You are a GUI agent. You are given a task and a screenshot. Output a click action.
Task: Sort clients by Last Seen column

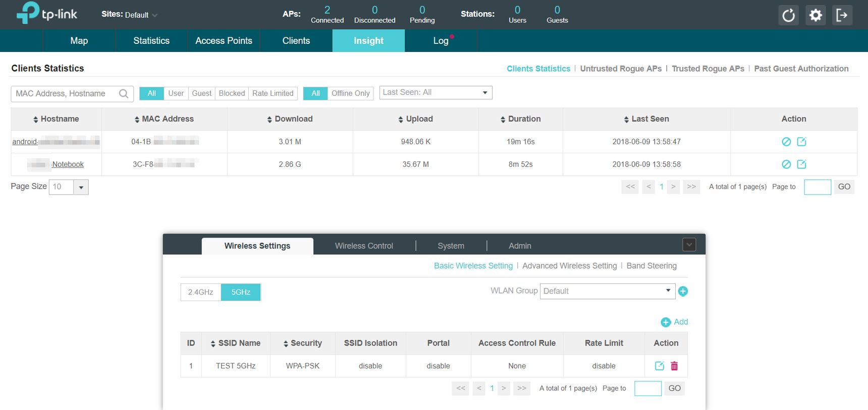coord(646,119)
